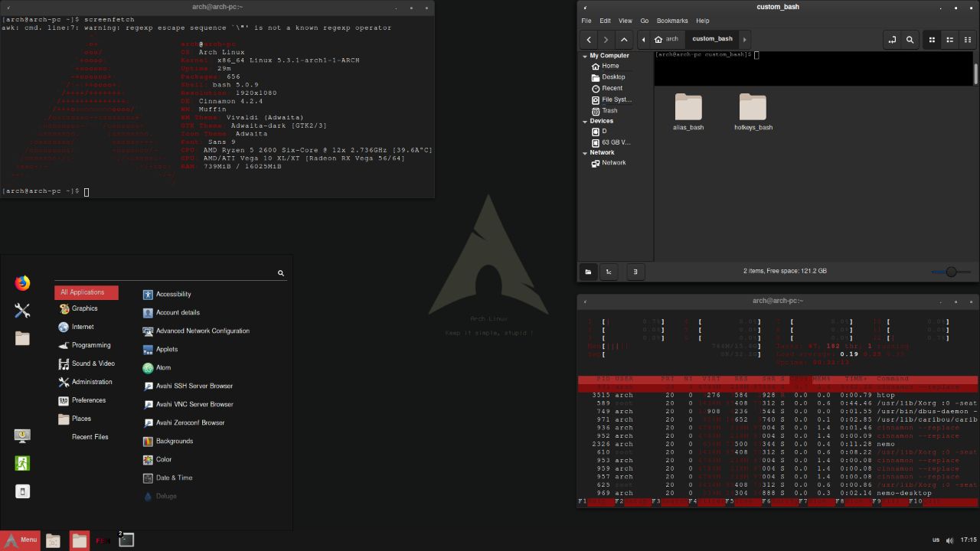The image size is (980, 551).
Task: Go back in Nemo file manager
Action: click(589, 40)
